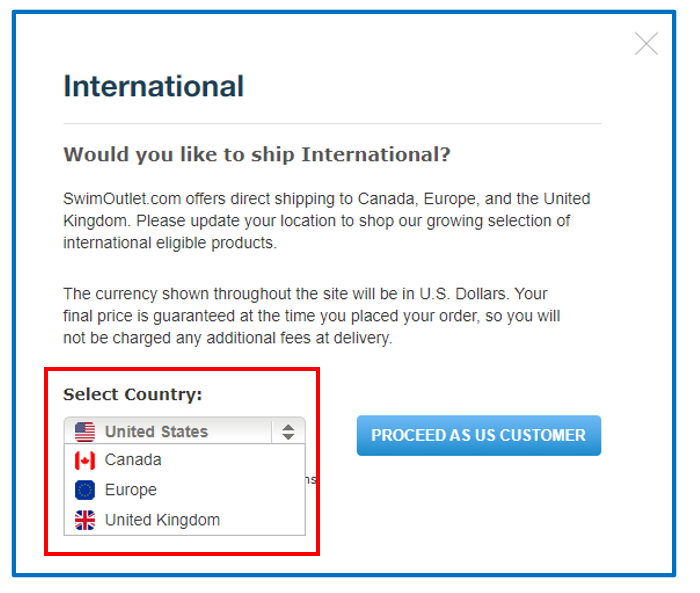Click the 'Would you like to ship International?' heading
This screenshot has width=700, height=593.
click(x=257, y=155)
